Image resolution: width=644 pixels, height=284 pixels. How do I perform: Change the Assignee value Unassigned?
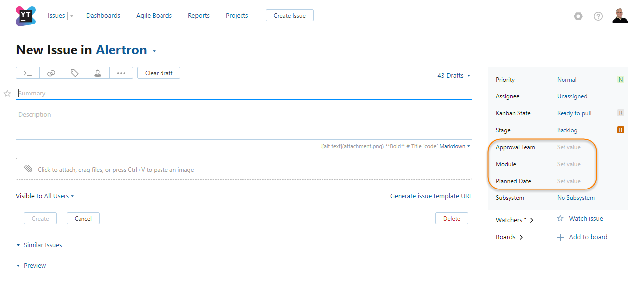pyautogui.click(x=572, y=96)
